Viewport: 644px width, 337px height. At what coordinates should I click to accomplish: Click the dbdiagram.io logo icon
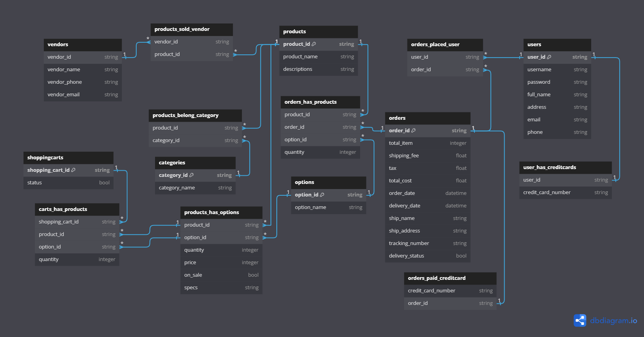580,321
